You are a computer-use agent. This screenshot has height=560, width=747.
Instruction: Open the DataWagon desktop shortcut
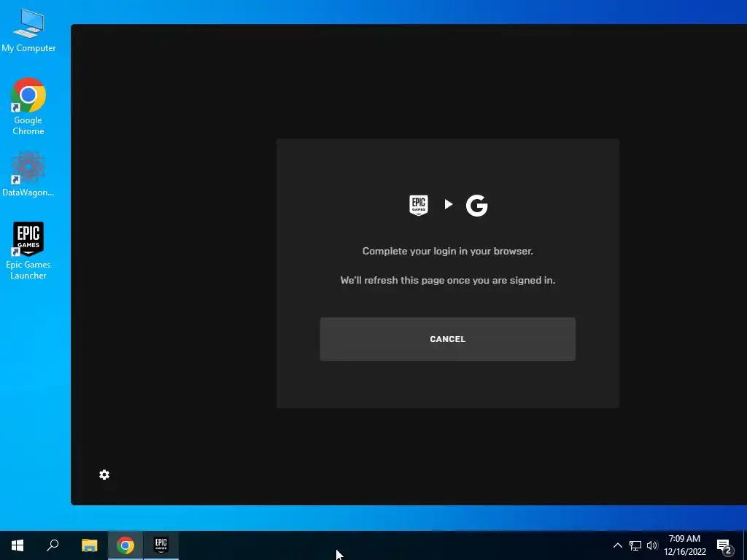pyautogui.click(x=28, y=174)
